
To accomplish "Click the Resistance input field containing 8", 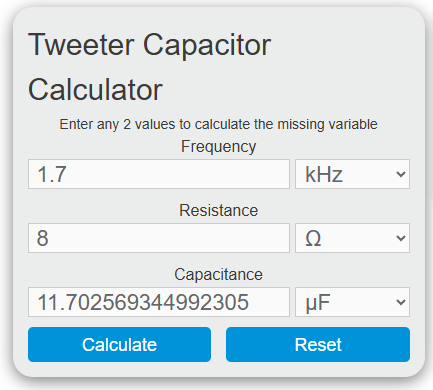I will pyautogui.click(x=159, y=238).
